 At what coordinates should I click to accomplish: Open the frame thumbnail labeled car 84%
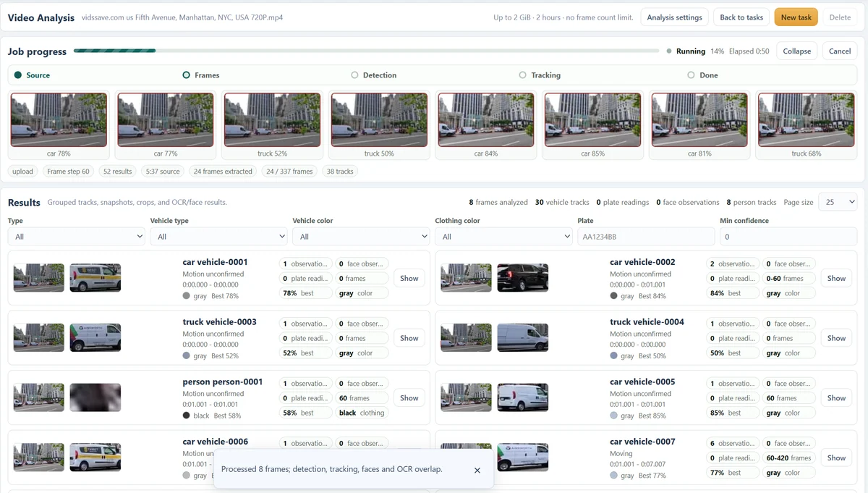click(486, 120)
